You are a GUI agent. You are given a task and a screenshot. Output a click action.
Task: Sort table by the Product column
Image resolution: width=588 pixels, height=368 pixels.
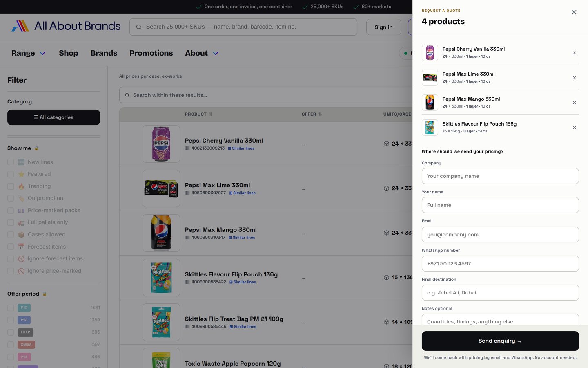[199, 114]
